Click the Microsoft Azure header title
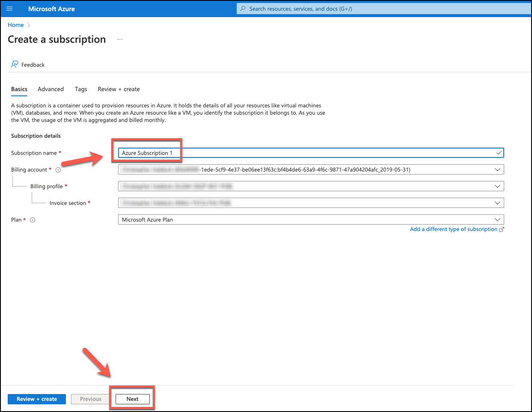Image resolution: width=532 pixels, height=412 pixels. coord(51,9)
